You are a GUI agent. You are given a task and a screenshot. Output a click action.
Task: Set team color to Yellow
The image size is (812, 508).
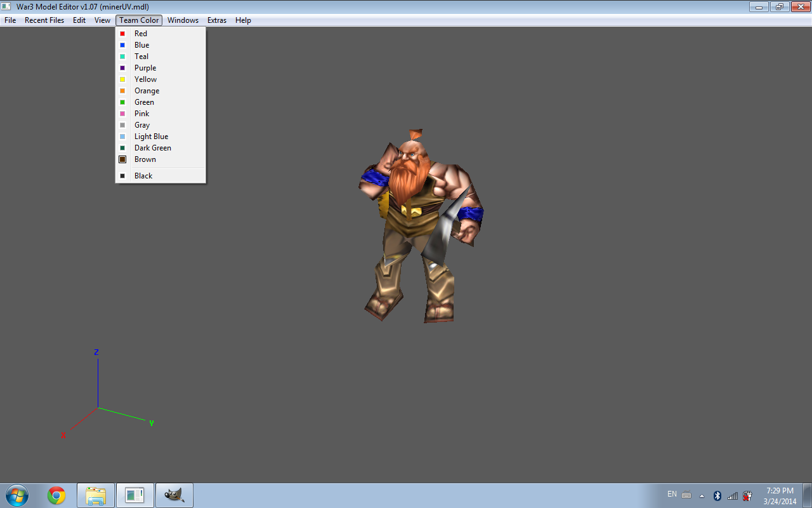(x=160, y=79)
